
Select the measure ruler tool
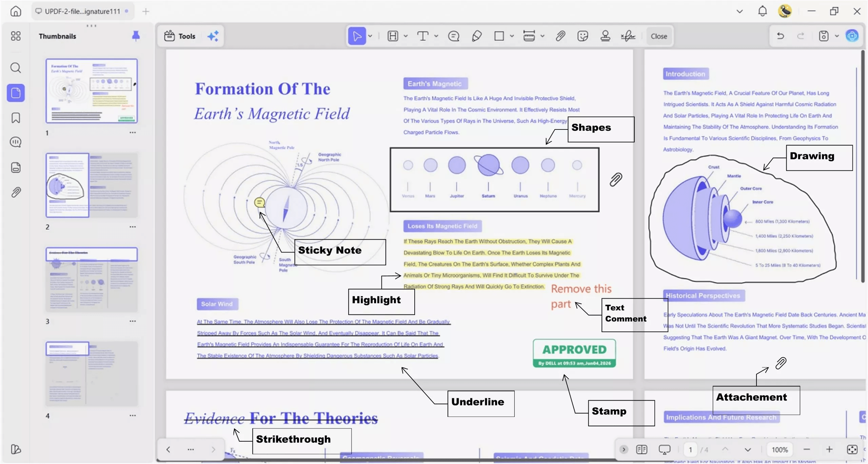[529, 36]
